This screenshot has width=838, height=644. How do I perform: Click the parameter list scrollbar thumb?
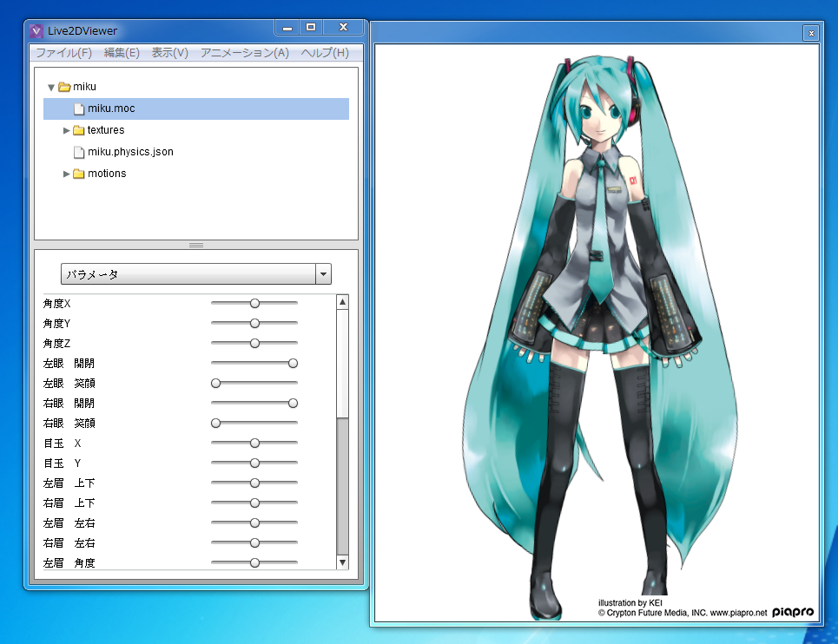pyautogui.click(x=342, y=364)
